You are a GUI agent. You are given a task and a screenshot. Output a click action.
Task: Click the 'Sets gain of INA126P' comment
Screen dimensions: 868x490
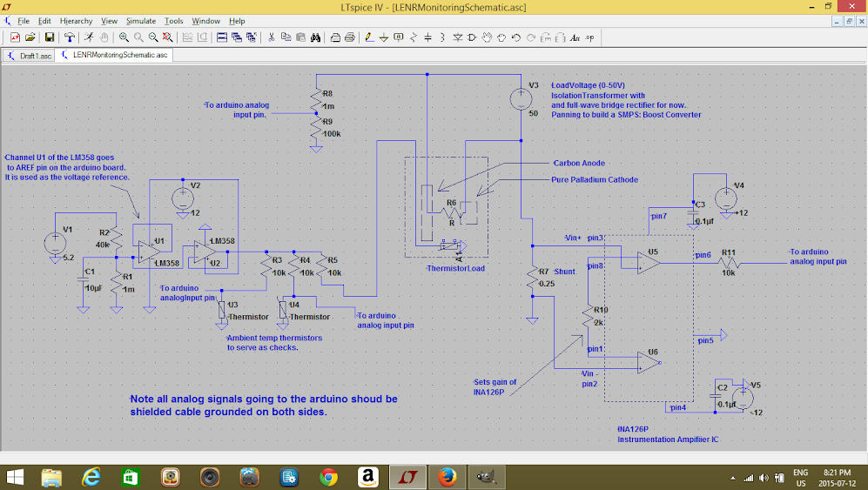pos(495,387)
